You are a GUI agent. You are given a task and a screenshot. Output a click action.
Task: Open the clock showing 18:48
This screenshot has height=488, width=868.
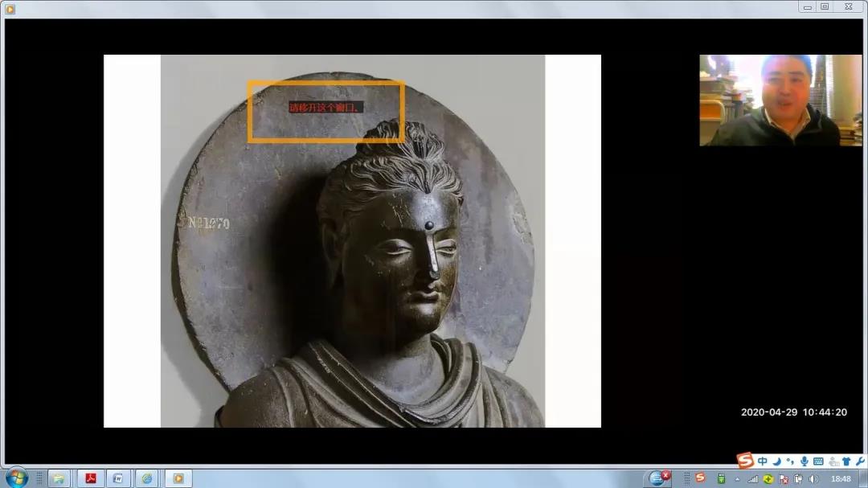841,479
